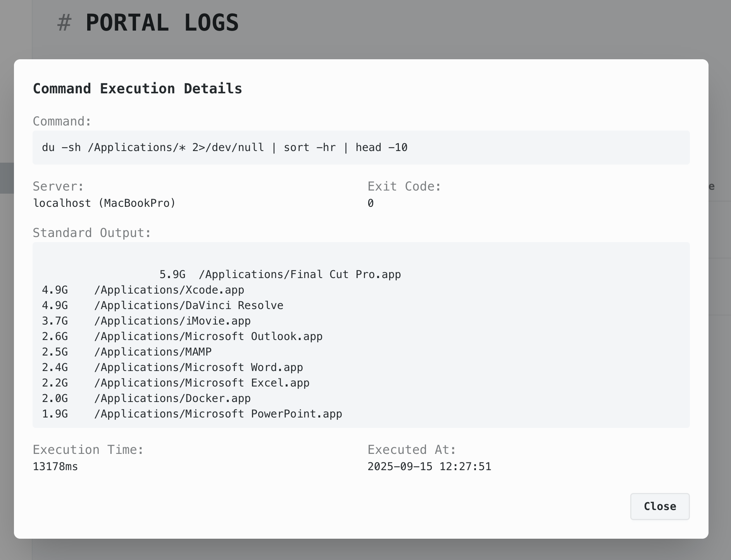The height and width of the screenshot is (560, 731).
Task: Click the Microsoft PowerPoint.app output line
Action: click(192, 414)
